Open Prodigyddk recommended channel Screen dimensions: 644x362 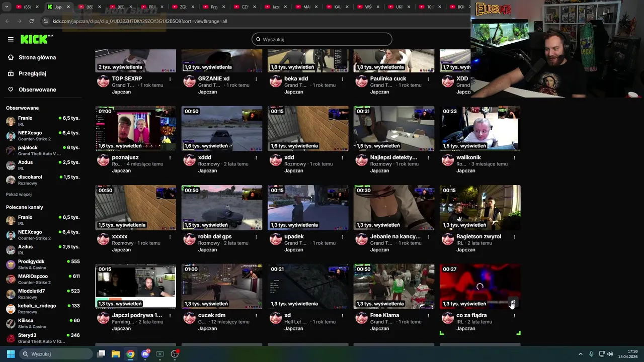coord(43,264)
